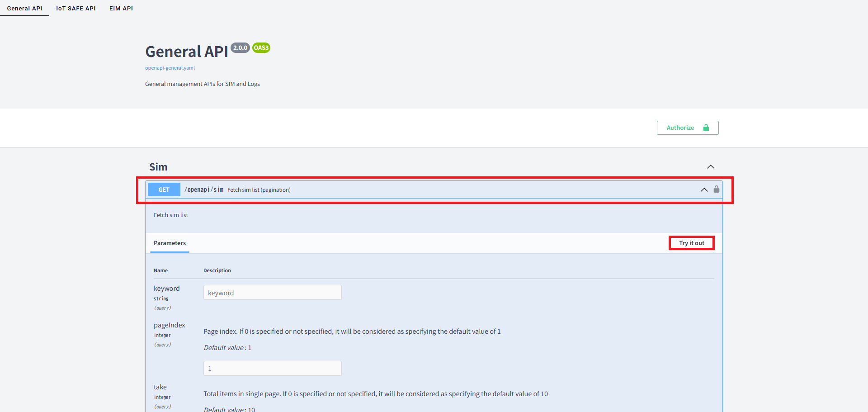Click the 2.0.0 version badge
This screenshot has height=412, width=868.
point(241,48)
